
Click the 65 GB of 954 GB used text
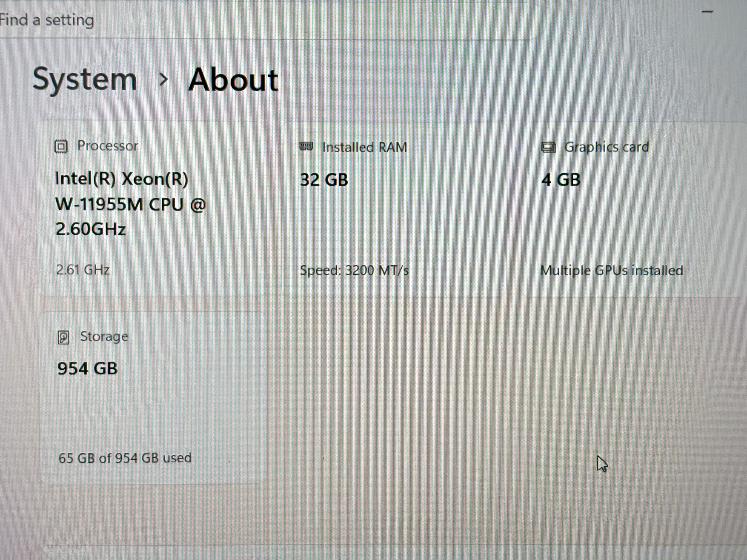click(125, 458)
